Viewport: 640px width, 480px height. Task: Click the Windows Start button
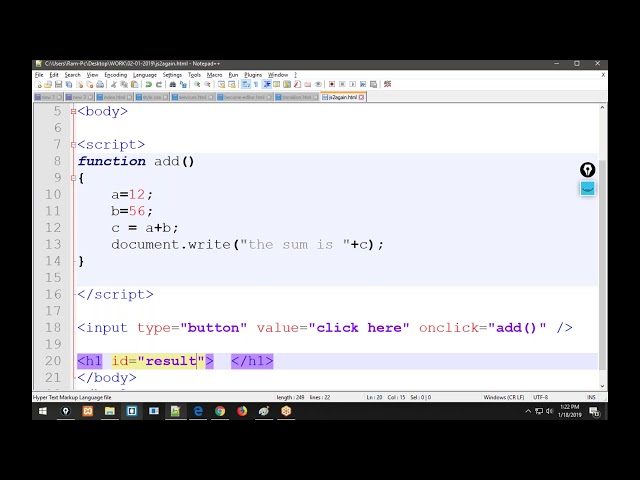point(42,411)
